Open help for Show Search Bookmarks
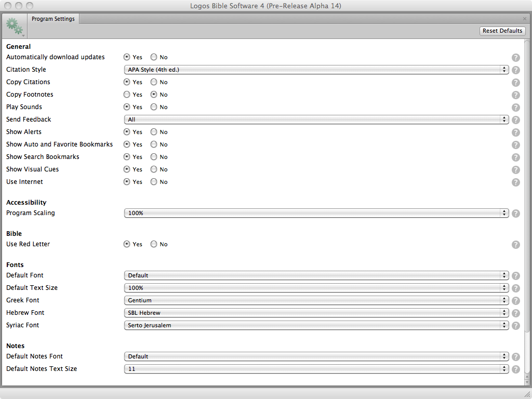532x399 pixels. 516,157
